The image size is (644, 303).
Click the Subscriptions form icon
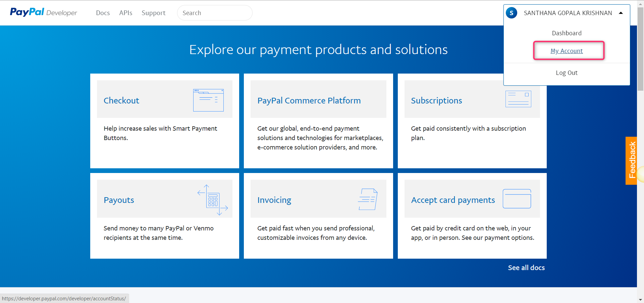click(x=518, y=99)
